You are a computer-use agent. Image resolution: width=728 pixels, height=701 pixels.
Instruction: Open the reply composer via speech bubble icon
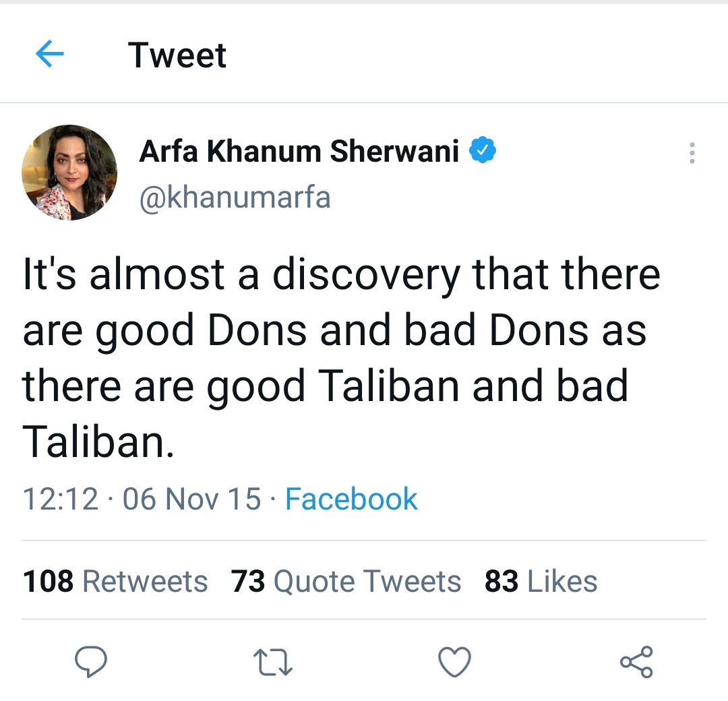[92, 663]
